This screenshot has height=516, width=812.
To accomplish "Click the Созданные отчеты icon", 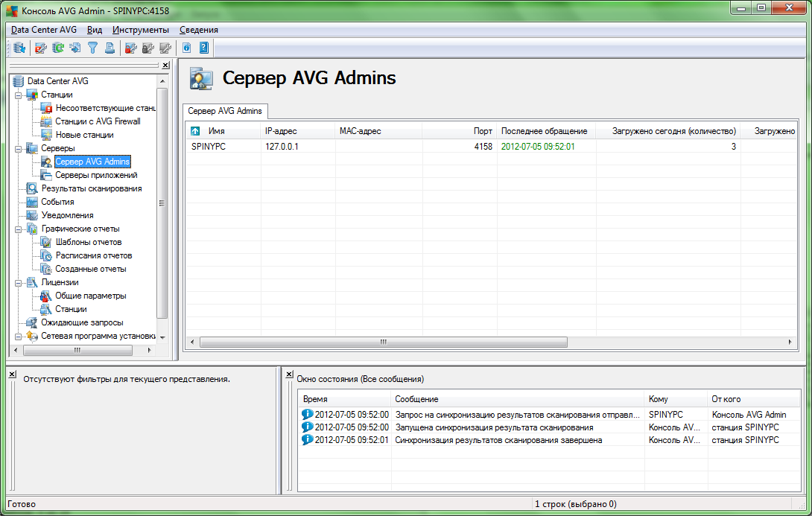I will pyautogui.click(x=47, y=269).
